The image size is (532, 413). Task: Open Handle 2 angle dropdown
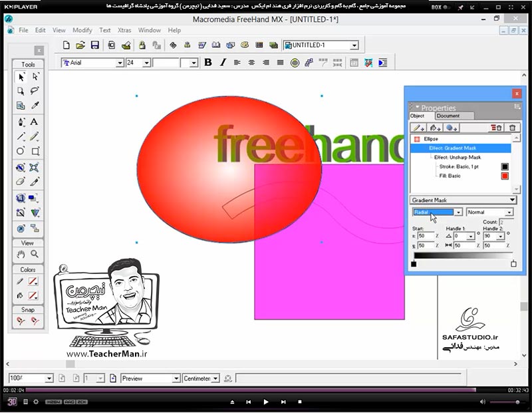coord(501,236)
